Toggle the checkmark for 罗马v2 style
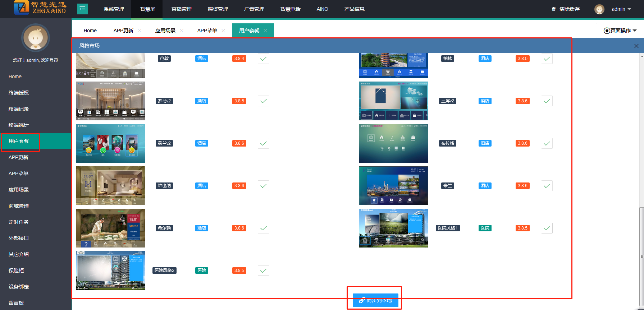 [264, 101]
